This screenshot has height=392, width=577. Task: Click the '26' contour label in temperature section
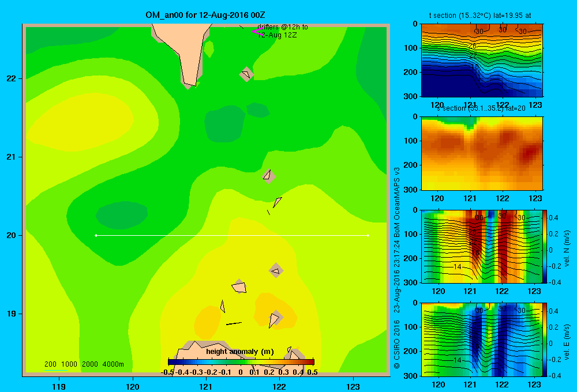pyautogui.click(x=472, y=46)
